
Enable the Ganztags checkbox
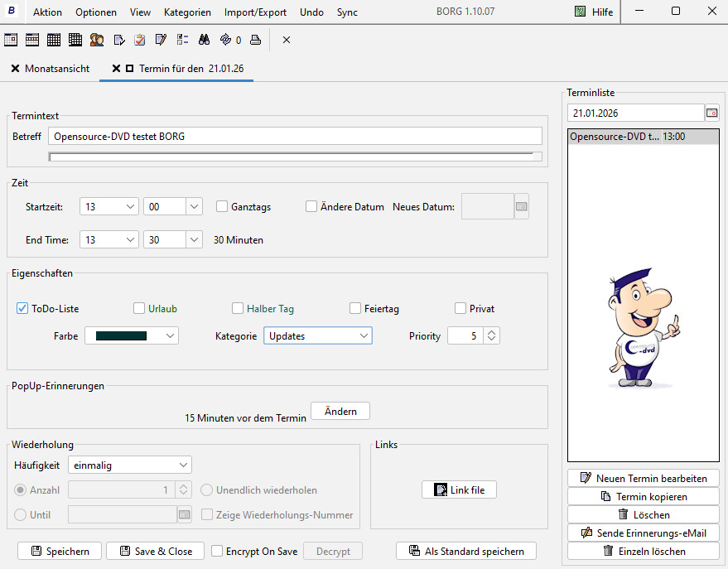tap(222, 206)
